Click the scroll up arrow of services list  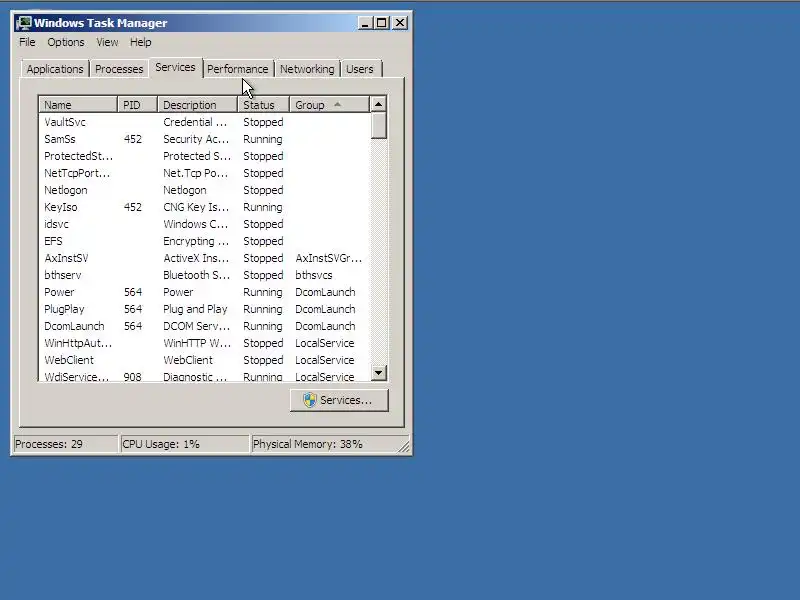click(378, 105)
